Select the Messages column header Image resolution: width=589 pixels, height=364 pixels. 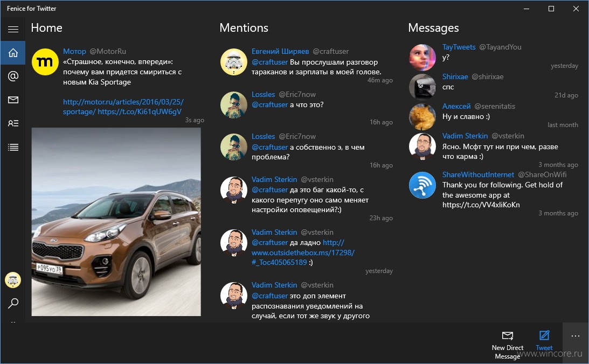click(x=433, y=28)
